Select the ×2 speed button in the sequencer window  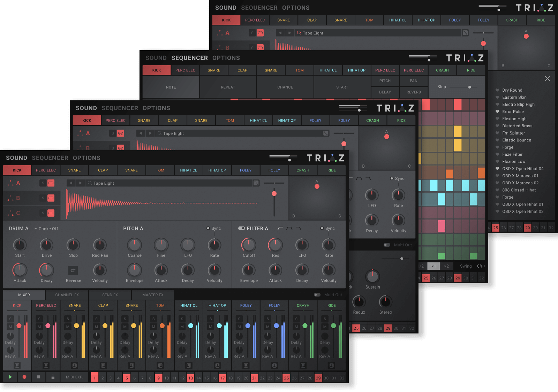point(446,266)
